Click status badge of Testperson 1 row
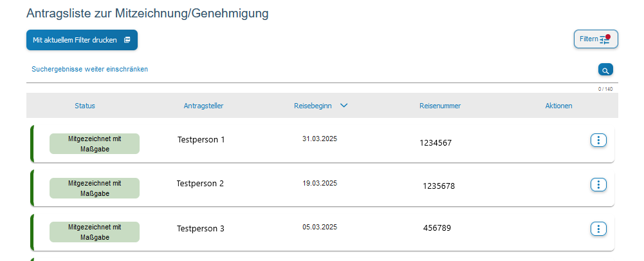Viewport: 644px width, 261px height. (95, 144)
